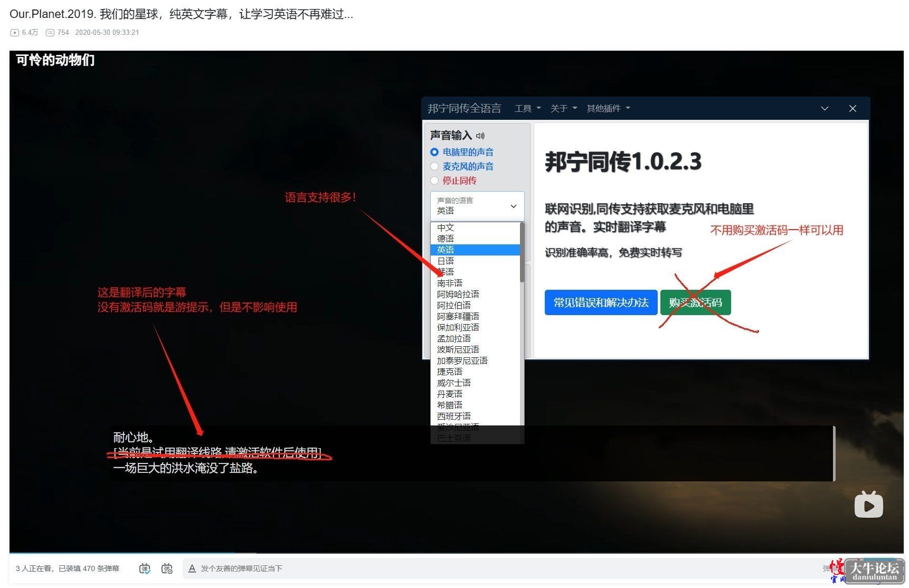Choose 阿塞拜疆语 in language list
The height and width of the screenshot is (588, 909).
coord(475,316)
